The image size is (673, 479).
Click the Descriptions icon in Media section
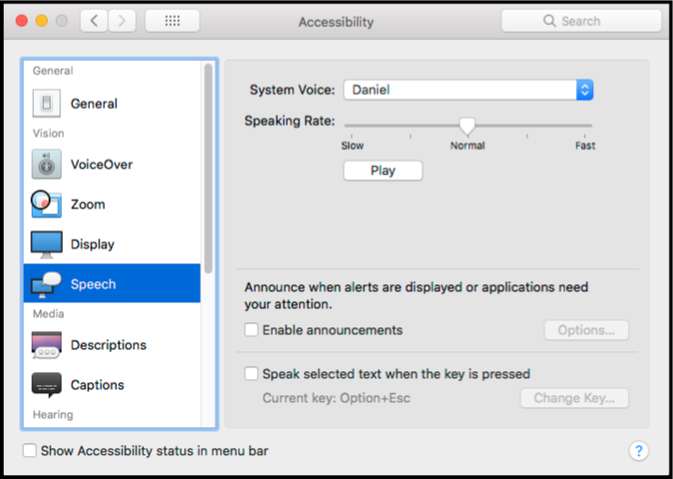point(46,345)
